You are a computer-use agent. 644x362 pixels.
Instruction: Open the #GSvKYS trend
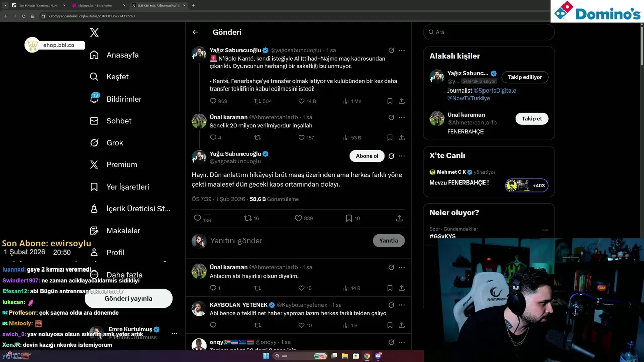click(x=442, y=236)
